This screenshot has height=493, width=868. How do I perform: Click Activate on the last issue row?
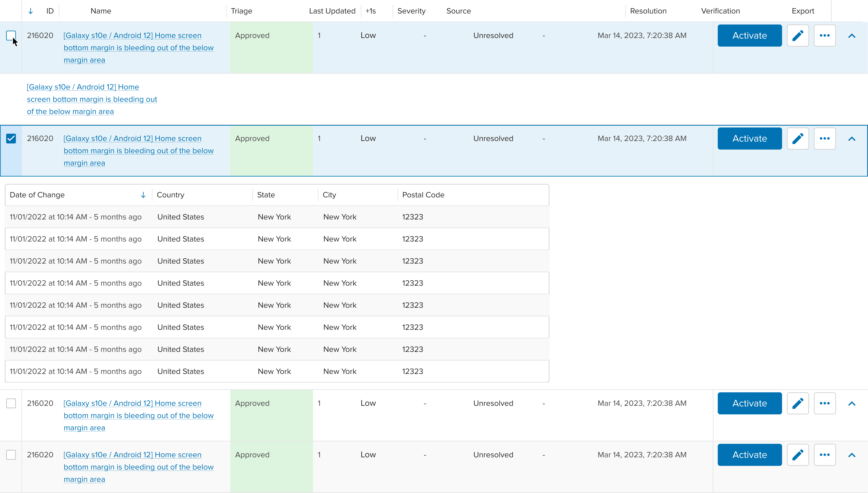pos(750,455)
